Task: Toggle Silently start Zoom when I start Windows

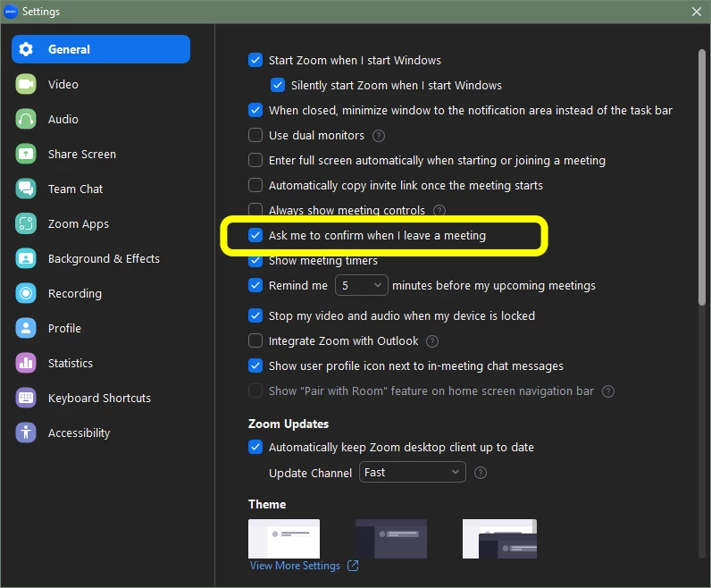Action: [x=278, y=85]
